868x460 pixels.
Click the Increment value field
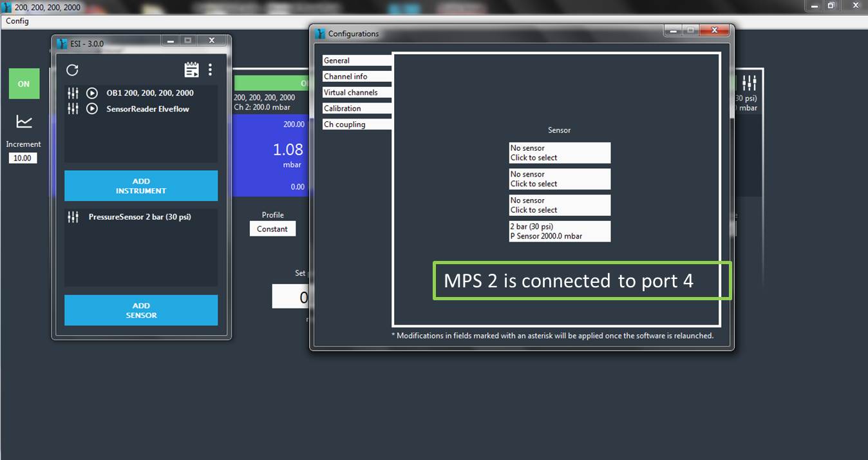click(x=23, y=158)
